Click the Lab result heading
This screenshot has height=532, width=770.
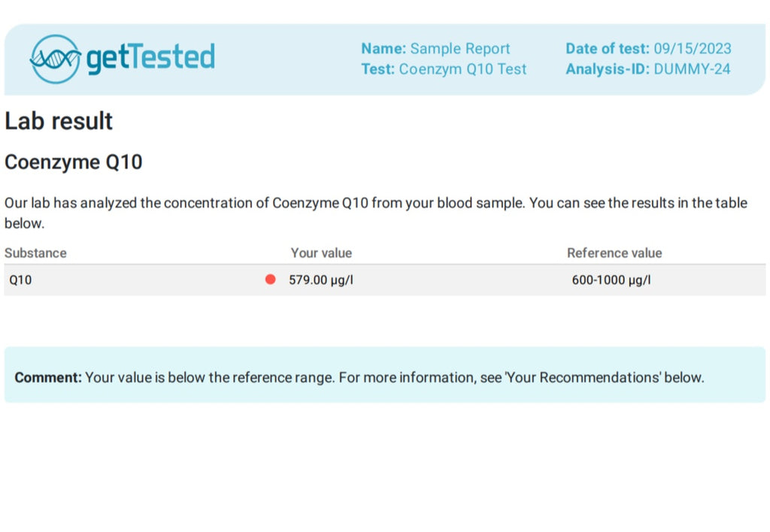[x=59, y=121]
